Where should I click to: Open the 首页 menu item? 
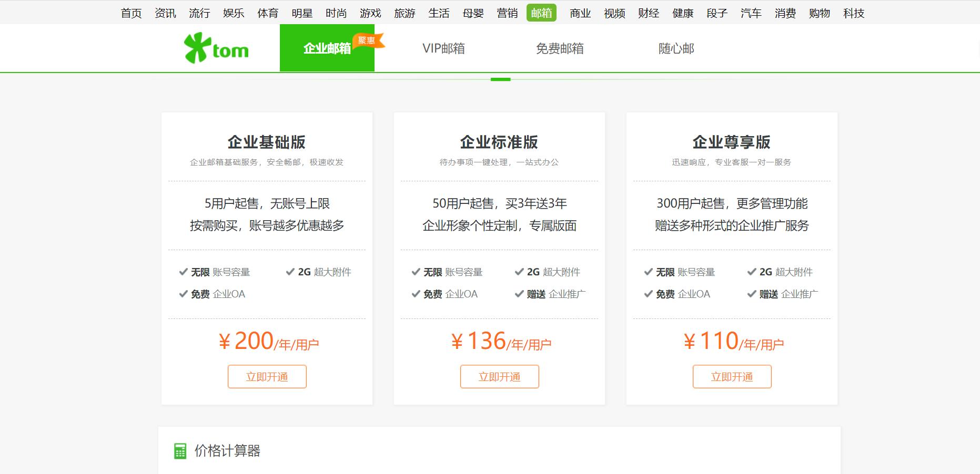[x=132, y=13]
